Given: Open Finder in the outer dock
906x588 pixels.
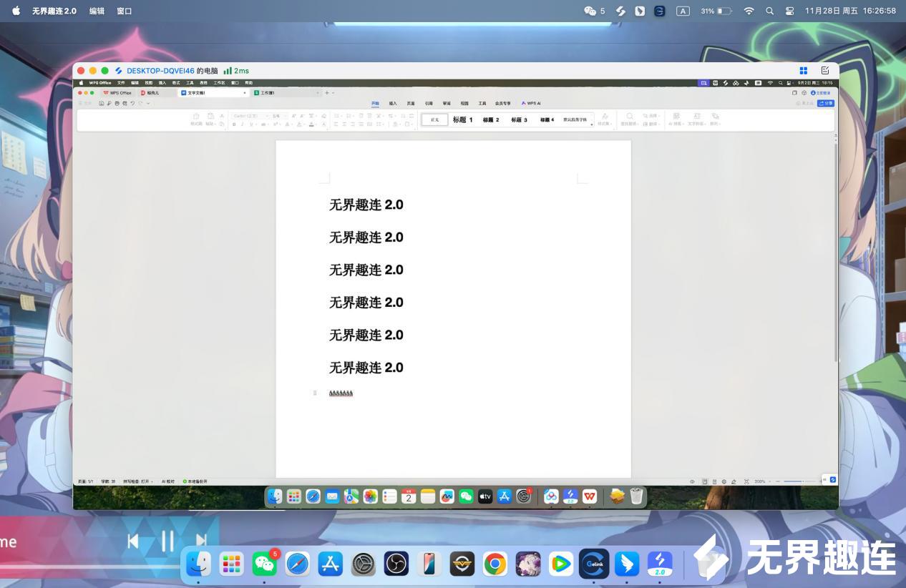Looking at the screenshot, I should pos(199,564).
